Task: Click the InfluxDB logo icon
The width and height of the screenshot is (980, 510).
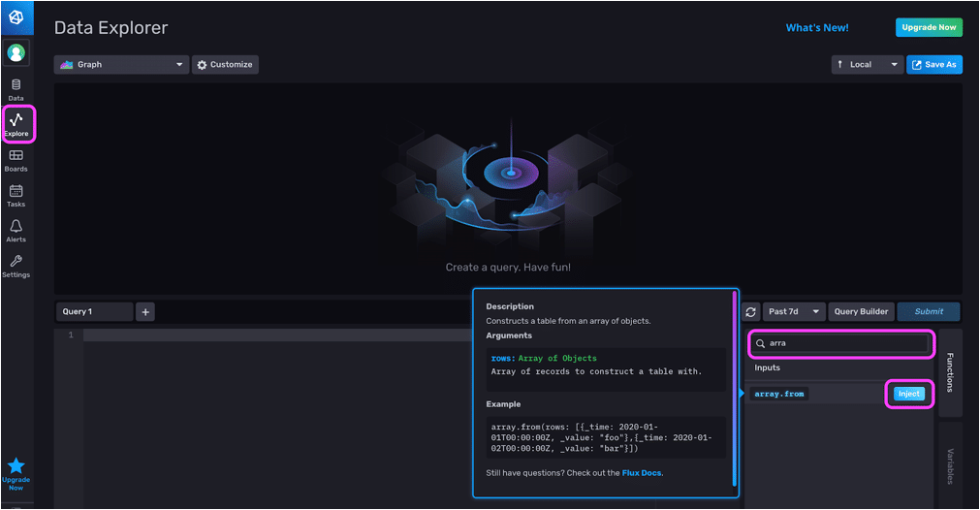Action: 16,17
